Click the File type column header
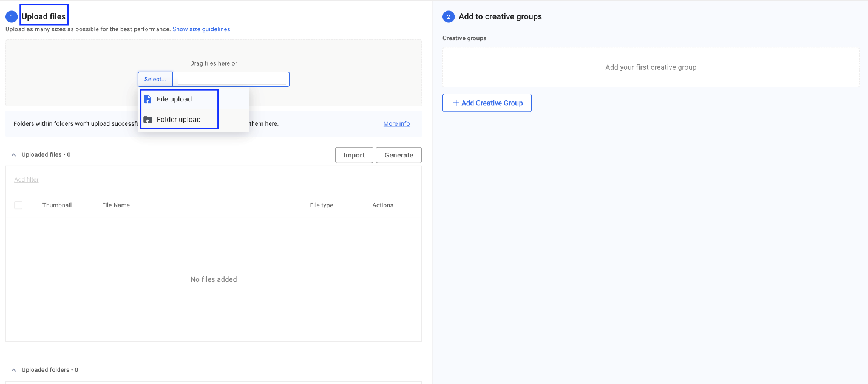The height and width of the screenshot is (384, 868). (321, 205)
